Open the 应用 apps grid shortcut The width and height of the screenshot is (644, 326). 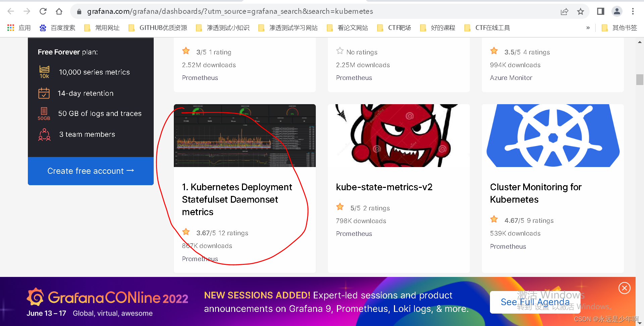coord(19,28)
